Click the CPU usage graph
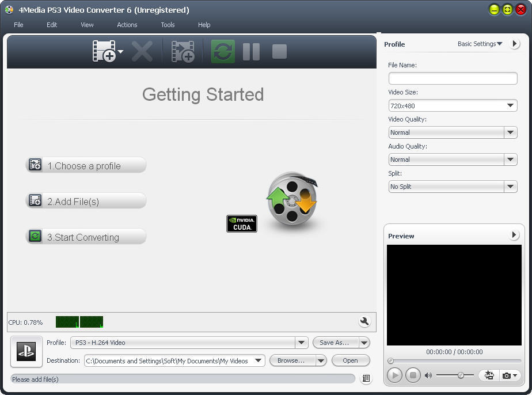The image size is (532, 395). click(79, 322)
